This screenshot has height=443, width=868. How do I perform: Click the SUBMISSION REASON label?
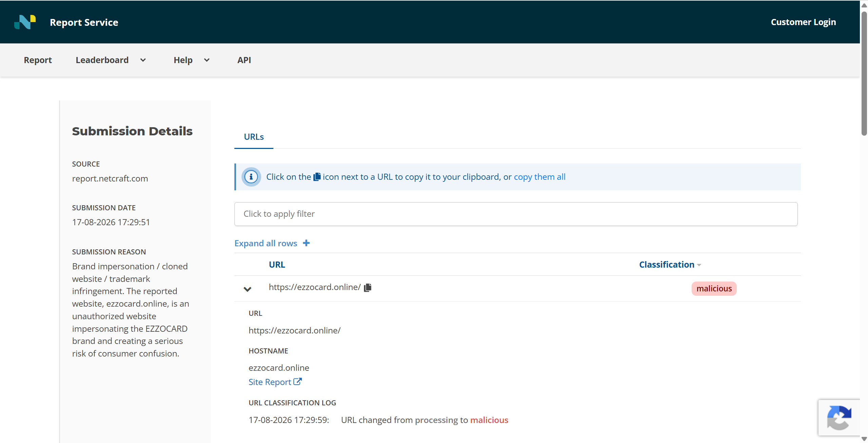(x=109, y=252)
